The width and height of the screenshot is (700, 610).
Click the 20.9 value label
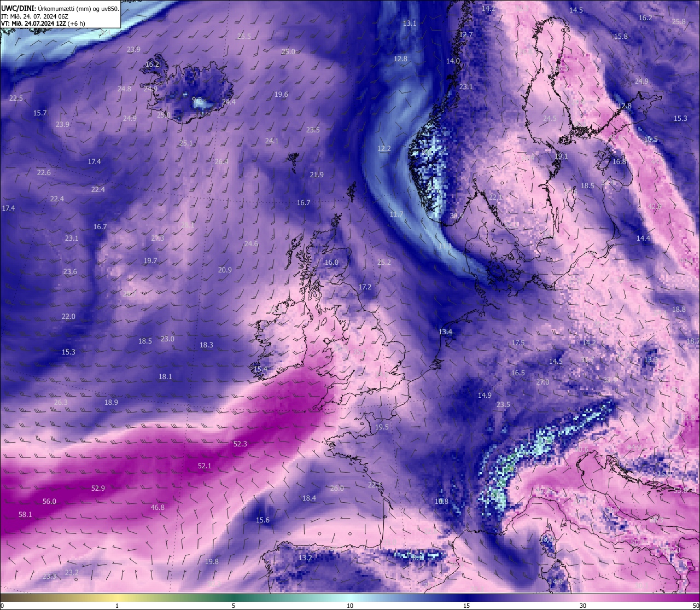225,270
